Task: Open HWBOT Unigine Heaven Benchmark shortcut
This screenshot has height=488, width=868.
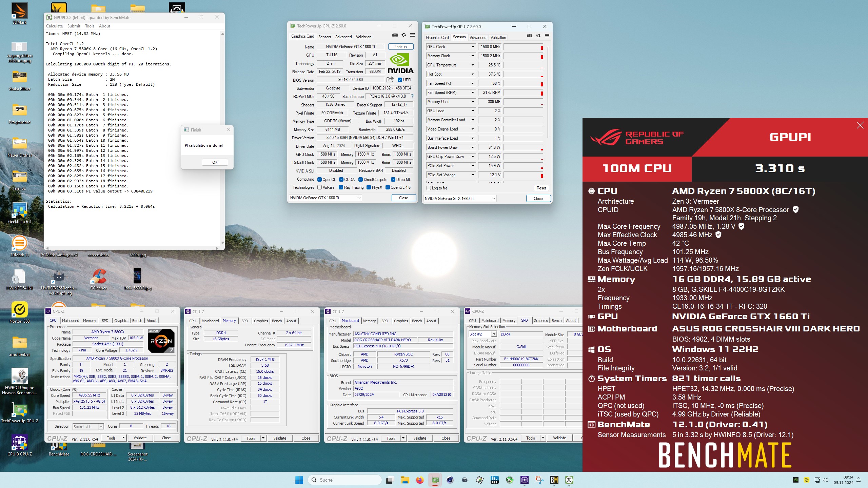Action: pyautogui.click(x=19, y=381)
